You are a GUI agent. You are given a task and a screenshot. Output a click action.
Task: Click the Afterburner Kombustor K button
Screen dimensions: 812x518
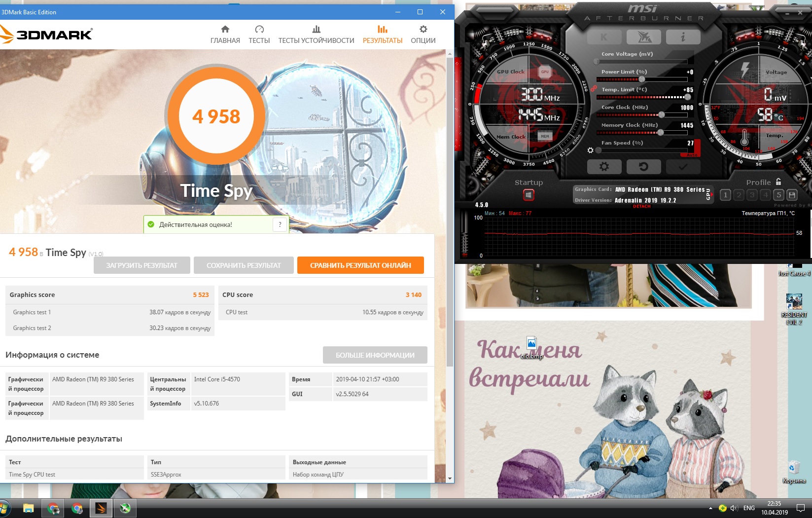[604, 37]
